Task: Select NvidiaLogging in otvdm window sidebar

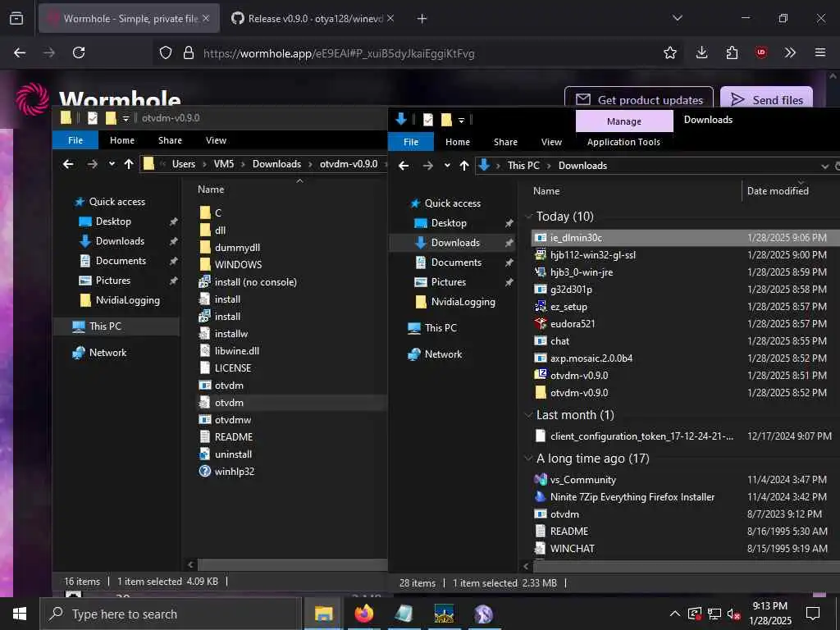Action: (127, 300)
